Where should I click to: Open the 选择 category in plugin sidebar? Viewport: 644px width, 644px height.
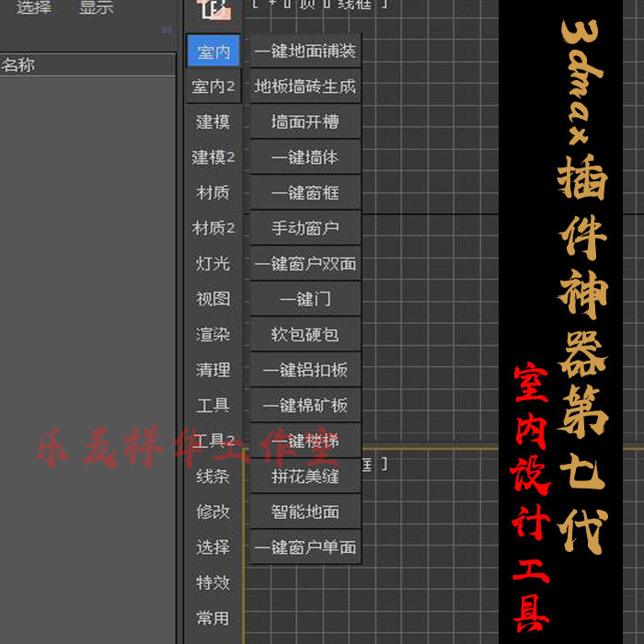point(213,547)
